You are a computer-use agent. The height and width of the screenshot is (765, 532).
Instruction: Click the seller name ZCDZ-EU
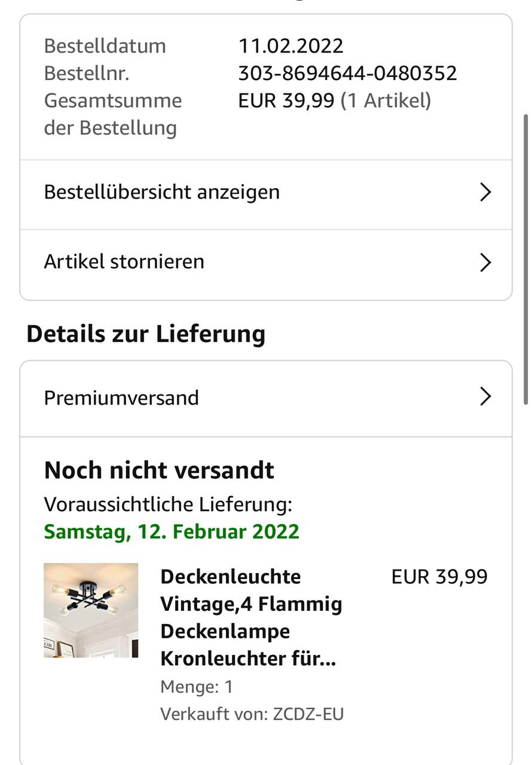(x=308, y=714)
